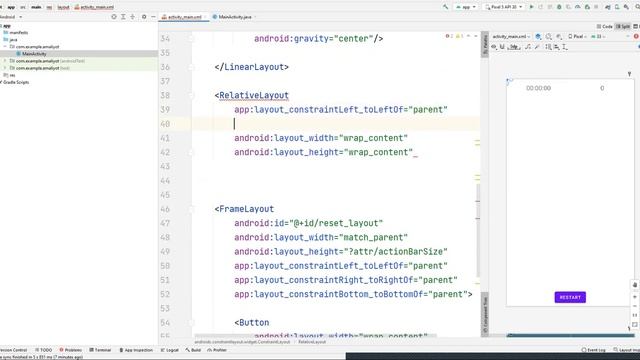Click the Align icon in design toolbar
640x360 pixels.
tap(556, 47)
